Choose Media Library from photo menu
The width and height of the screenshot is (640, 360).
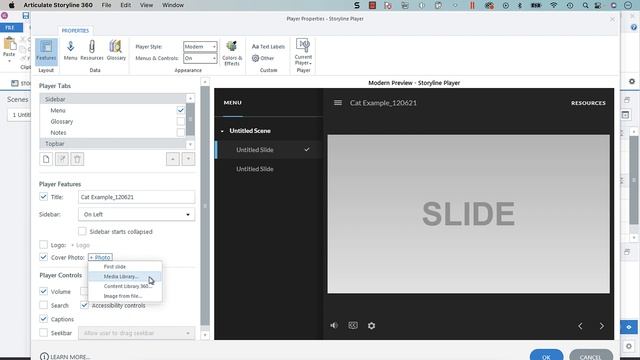click(x=125, y=276)
